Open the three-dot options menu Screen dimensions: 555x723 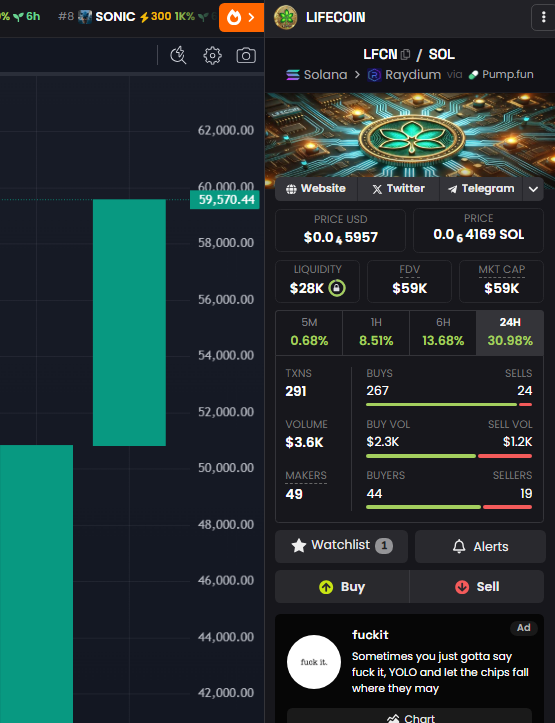pos(543,18)
